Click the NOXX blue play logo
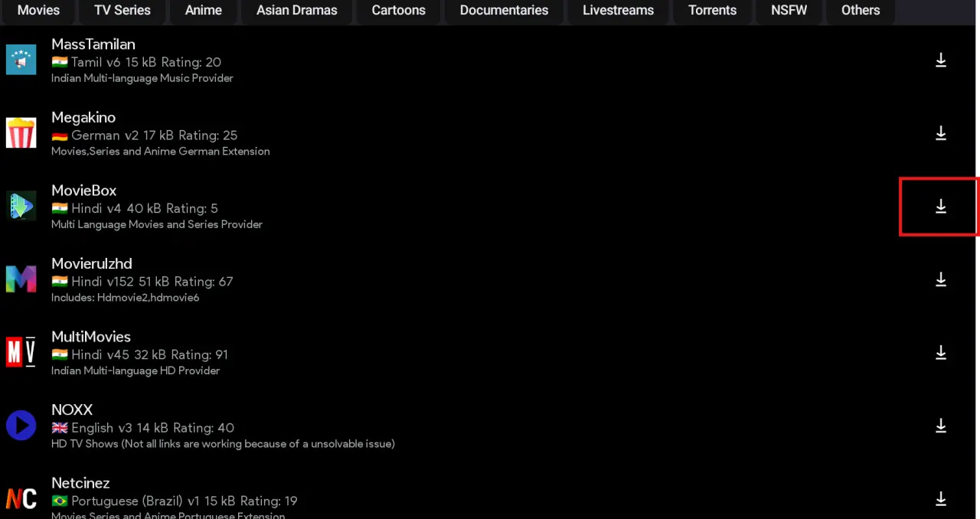The height and width of the screenshot is (519, 980). 21,425
